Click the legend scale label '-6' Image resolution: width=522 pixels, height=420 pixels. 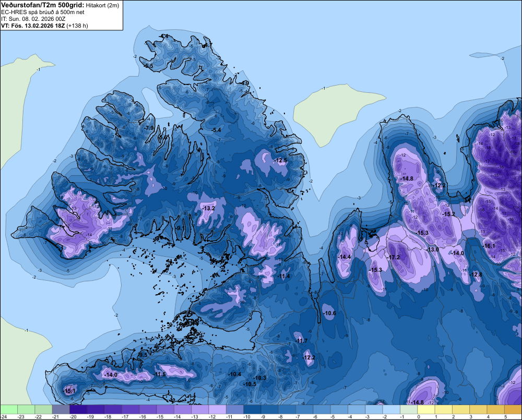click(315, 417)
